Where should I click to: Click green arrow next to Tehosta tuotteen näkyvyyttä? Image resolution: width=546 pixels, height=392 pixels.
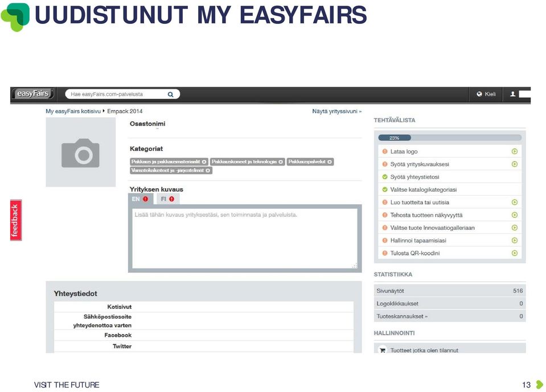pos(515,215)
